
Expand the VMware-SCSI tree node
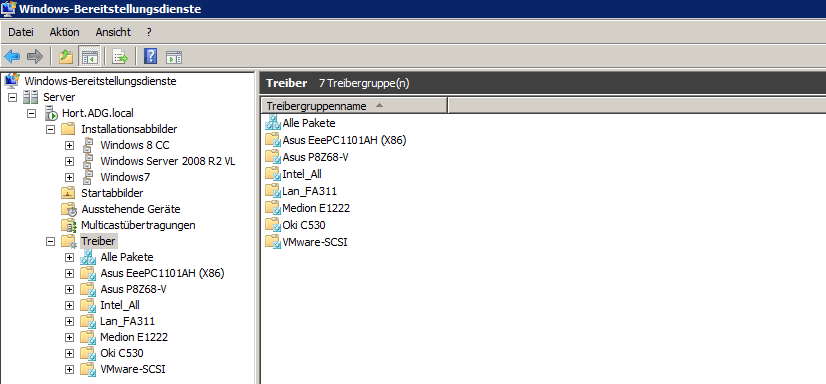pos(70,369)
